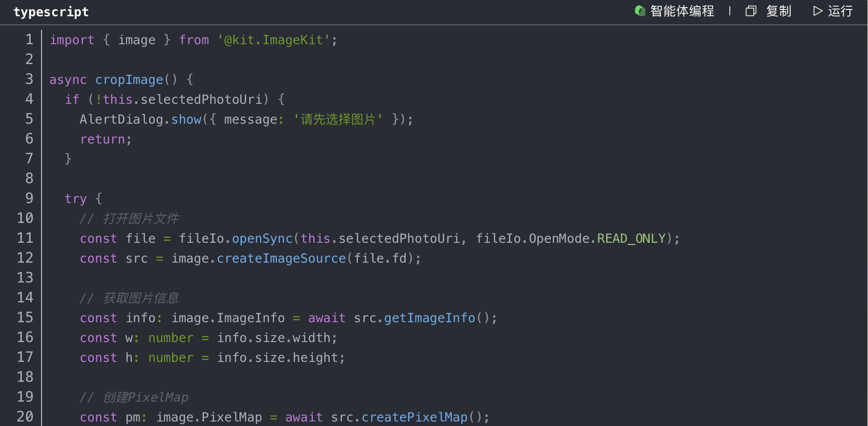Click info.size.height on line 17
Viewport: 868px width, 426px height.
(278, 358)
